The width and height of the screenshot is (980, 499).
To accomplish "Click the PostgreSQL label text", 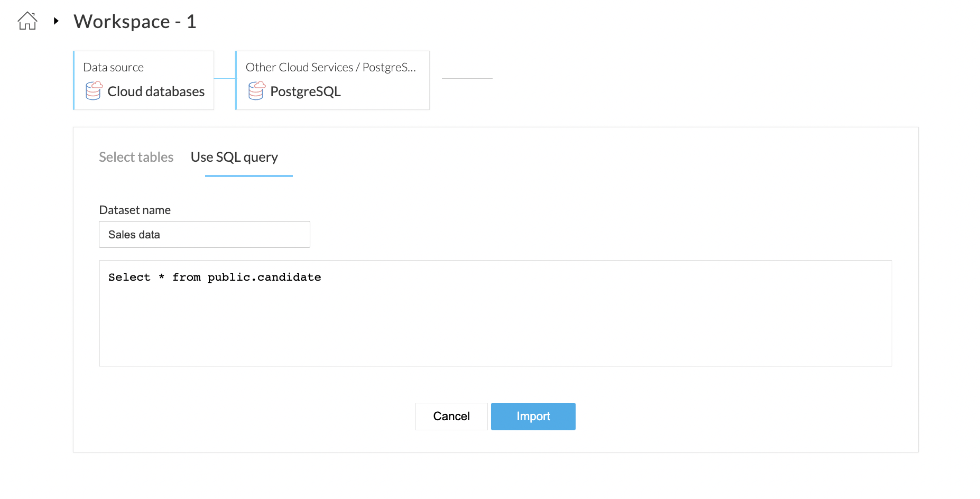I will (306, 91).
